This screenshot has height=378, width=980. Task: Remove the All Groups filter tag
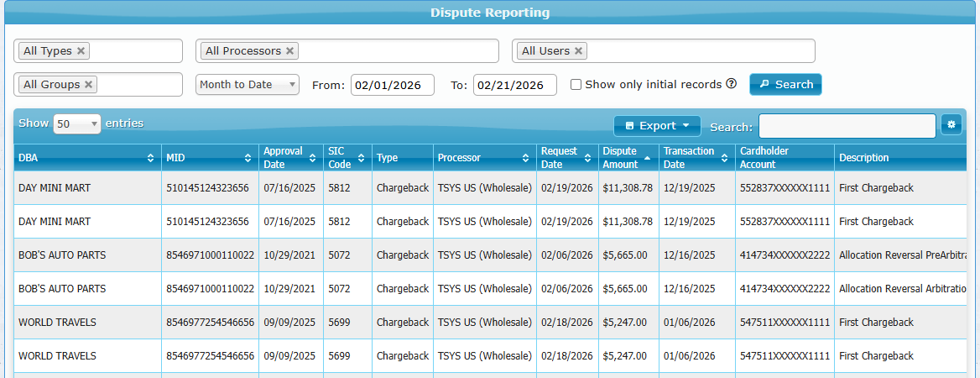pos(88,85)
